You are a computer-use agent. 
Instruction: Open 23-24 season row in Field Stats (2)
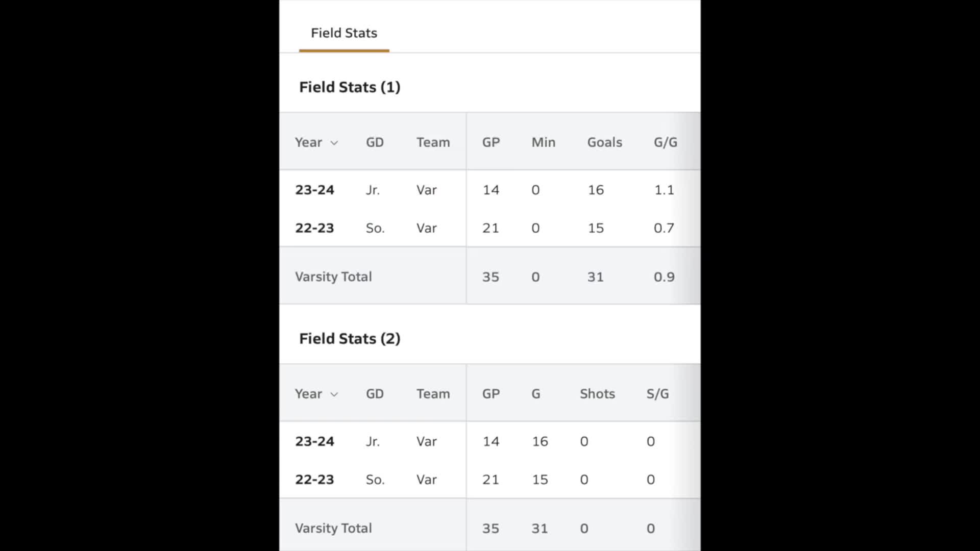pos(314,441)
